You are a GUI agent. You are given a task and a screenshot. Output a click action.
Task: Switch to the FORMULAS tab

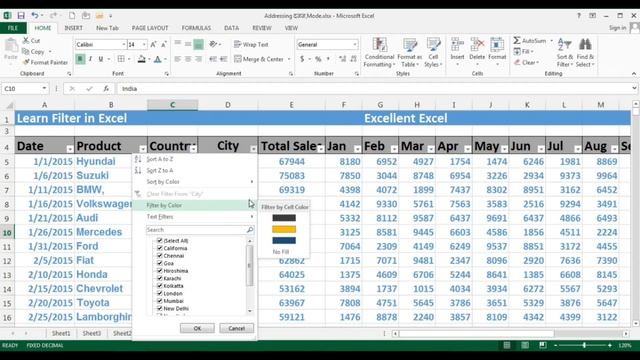click(x=196, y=28)
